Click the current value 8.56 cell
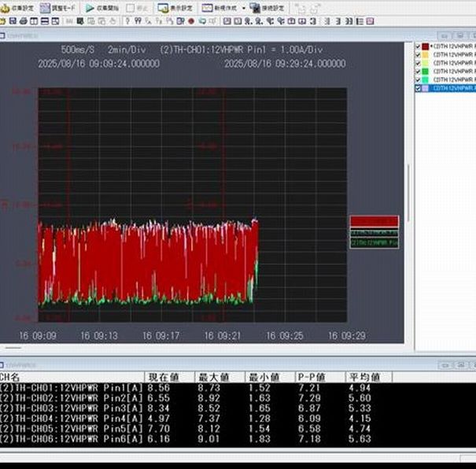 [x=158, y=388]
